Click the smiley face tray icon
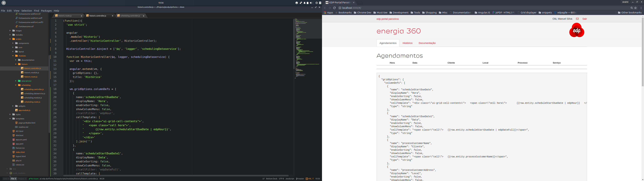 297,3
